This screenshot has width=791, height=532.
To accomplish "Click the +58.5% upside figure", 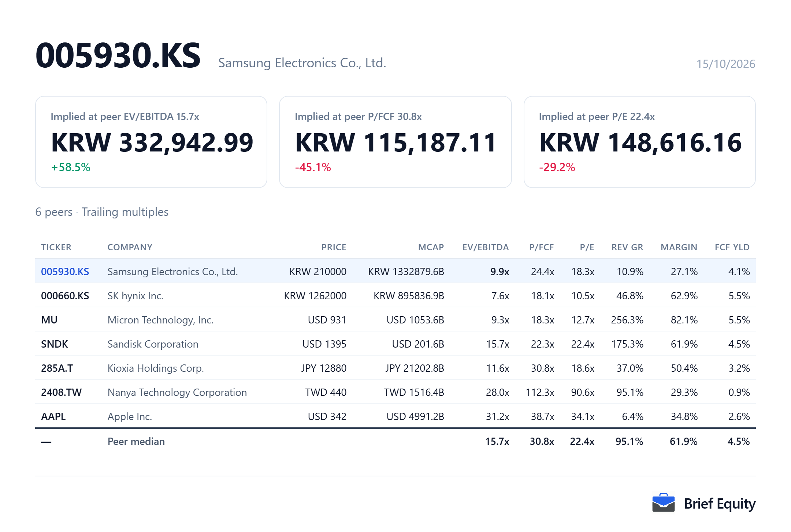I will 71,167.
